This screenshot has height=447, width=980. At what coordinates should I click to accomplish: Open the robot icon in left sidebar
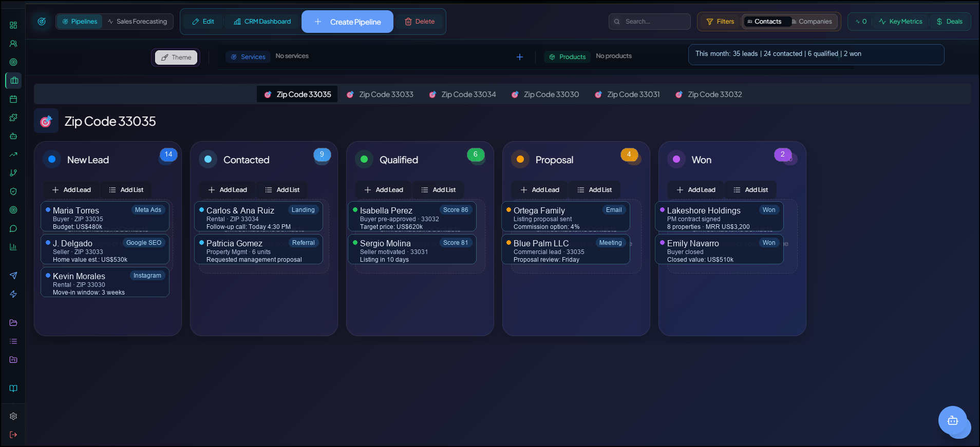(13, 136)
